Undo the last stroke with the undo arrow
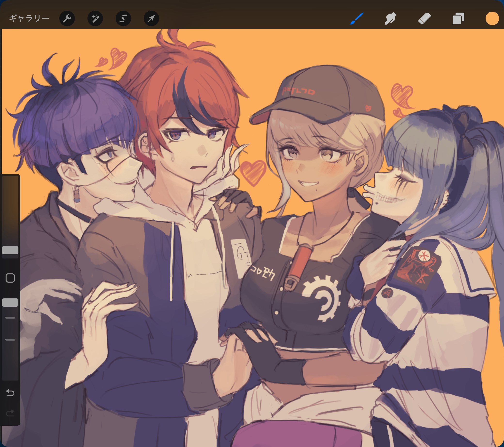Image resolution: width=504 pixels, height=447 pixels. coord(10,392)
